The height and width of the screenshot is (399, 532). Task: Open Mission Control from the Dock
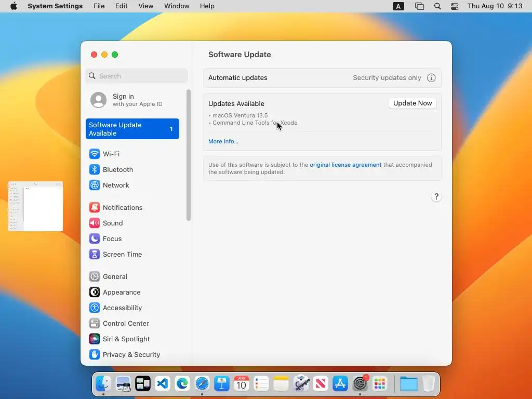143,384
